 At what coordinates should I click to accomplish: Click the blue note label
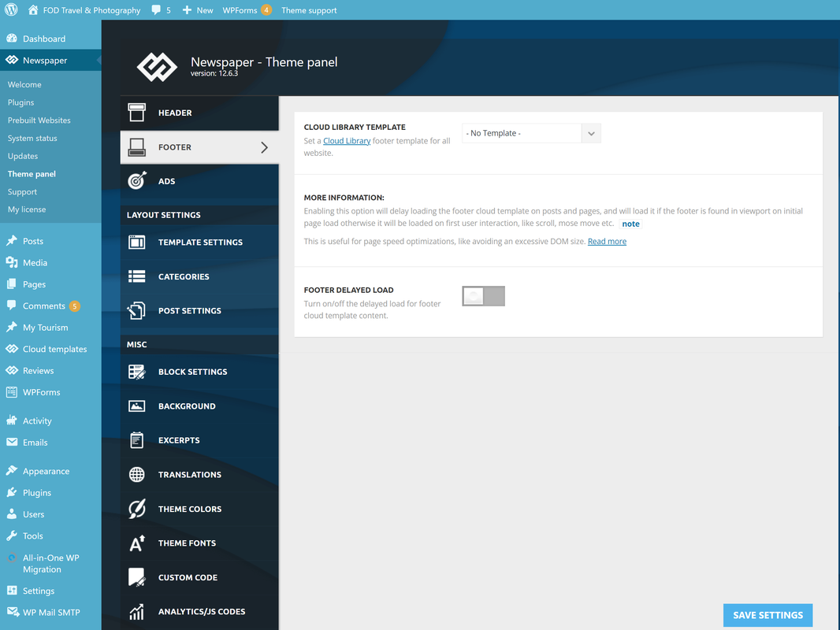tap(630, 224)
